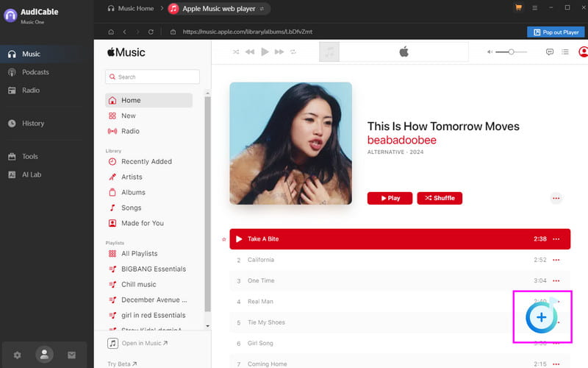Click the blue add-to-convert plus button
The image size is (588, 368).
541,317
